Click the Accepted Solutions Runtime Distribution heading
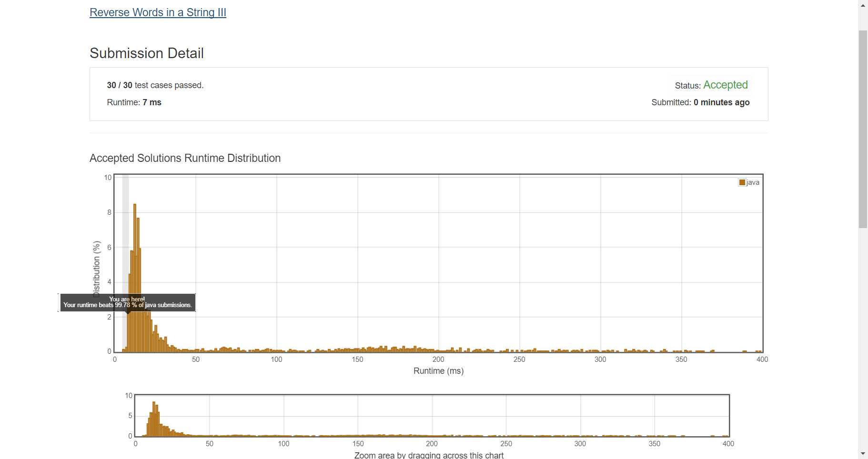This screenshot has width=868, height=459. (x=185, y=158)
